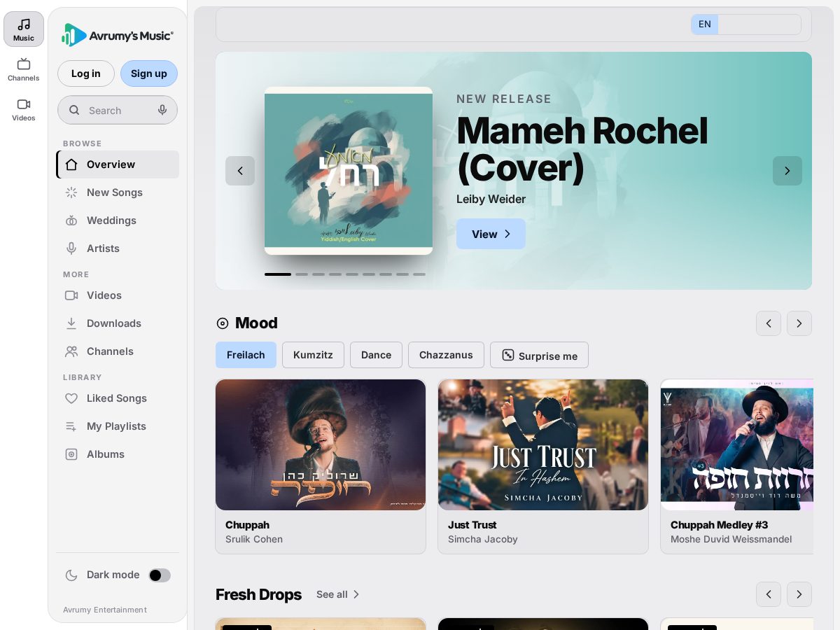
Task: Open My Playlists in the library
Action: (x=118, y=426)
